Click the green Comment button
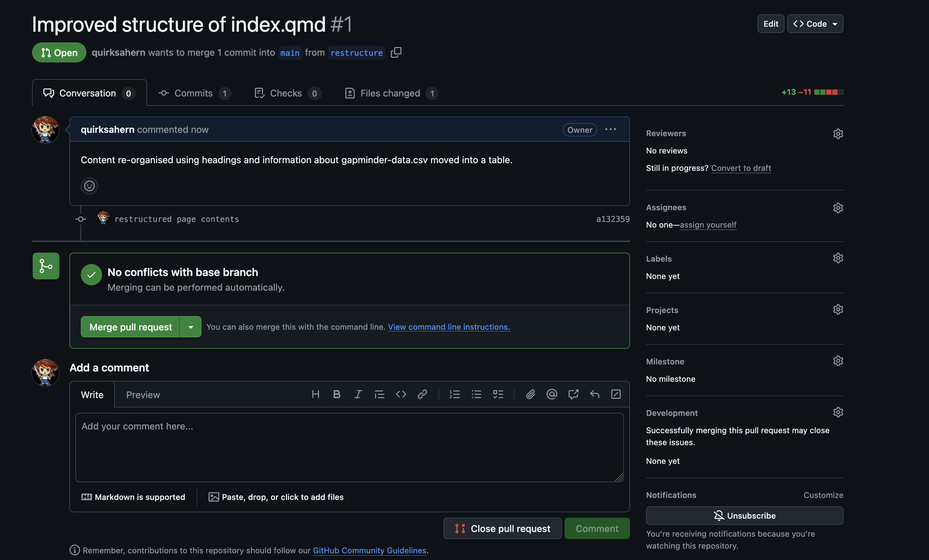 click(x=597, y=528)
